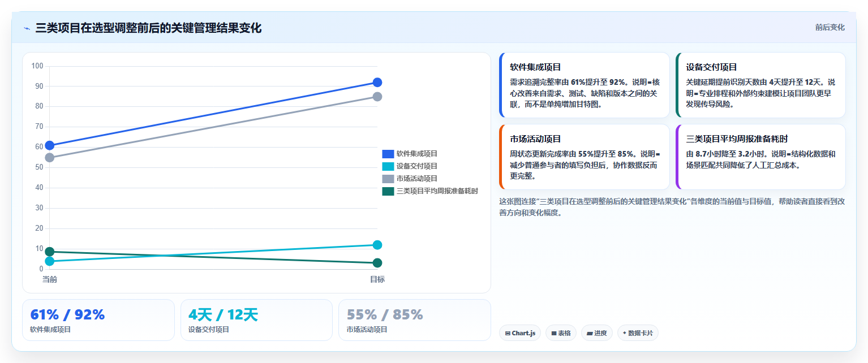
Task: Click the 数据卡片 tag
Action: (638, 333)
